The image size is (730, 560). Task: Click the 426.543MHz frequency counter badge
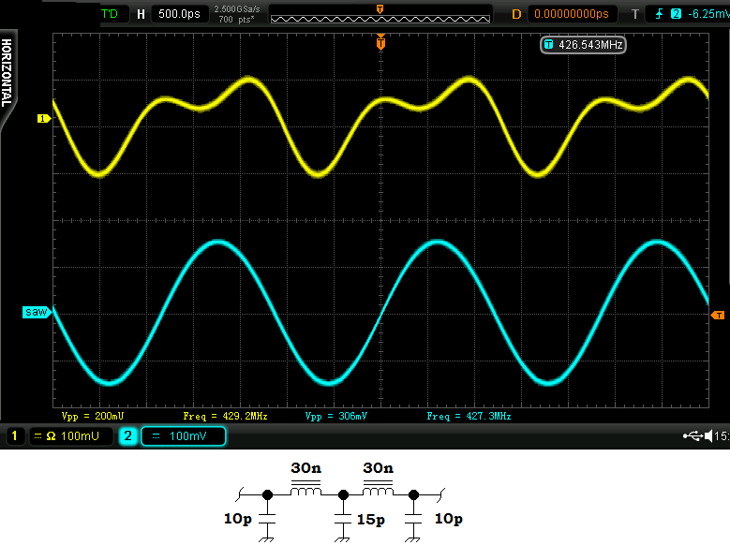[583, 45]
